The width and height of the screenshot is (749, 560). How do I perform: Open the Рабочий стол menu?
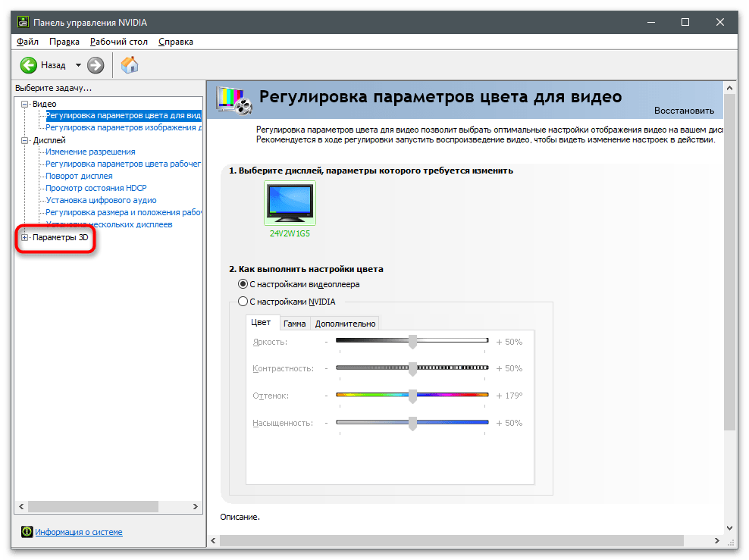click(118, 42)
